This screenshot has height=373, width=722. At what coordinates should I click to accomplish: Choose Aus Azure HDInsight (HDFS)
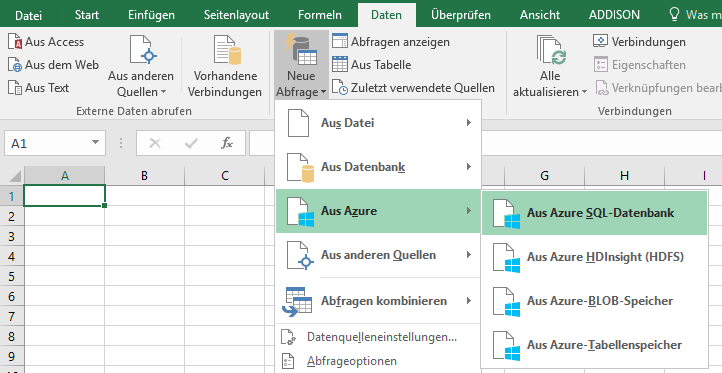594,257
